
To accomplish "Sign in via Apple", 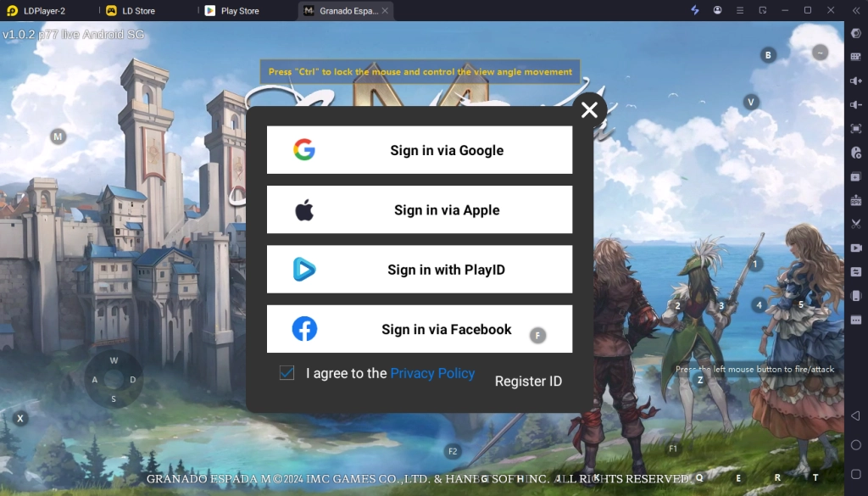I will [x=420, y=209].
